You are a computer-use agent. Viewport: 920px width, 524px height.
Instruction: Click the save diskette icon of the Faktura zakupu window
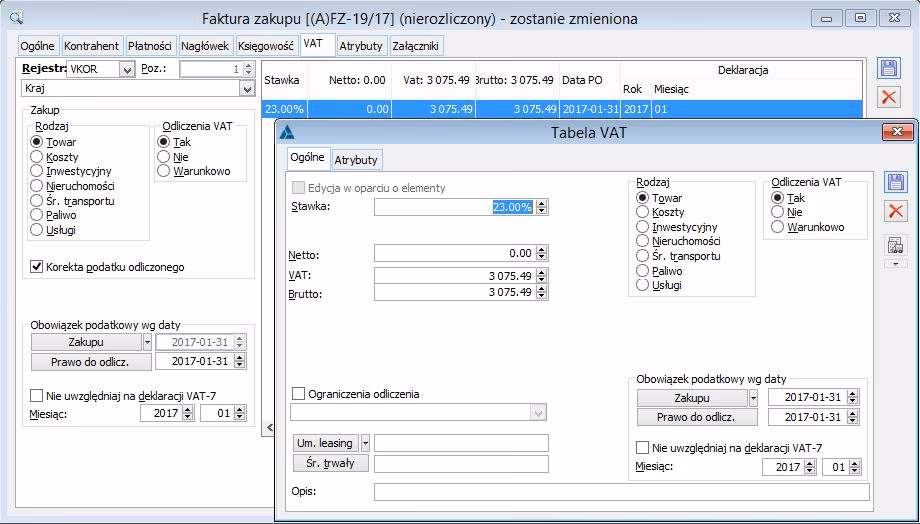[888, 68]
